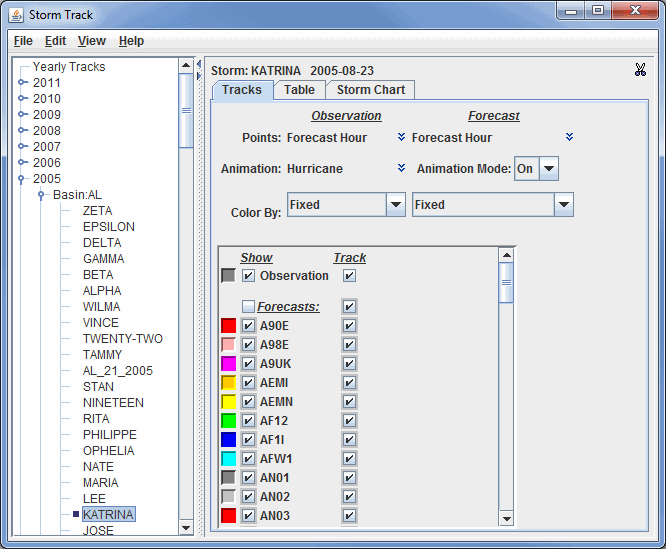The width and height of the screenshot is (666, 549).
Task: Select storm WILMA in tree
Action: (x=102, y=307)
